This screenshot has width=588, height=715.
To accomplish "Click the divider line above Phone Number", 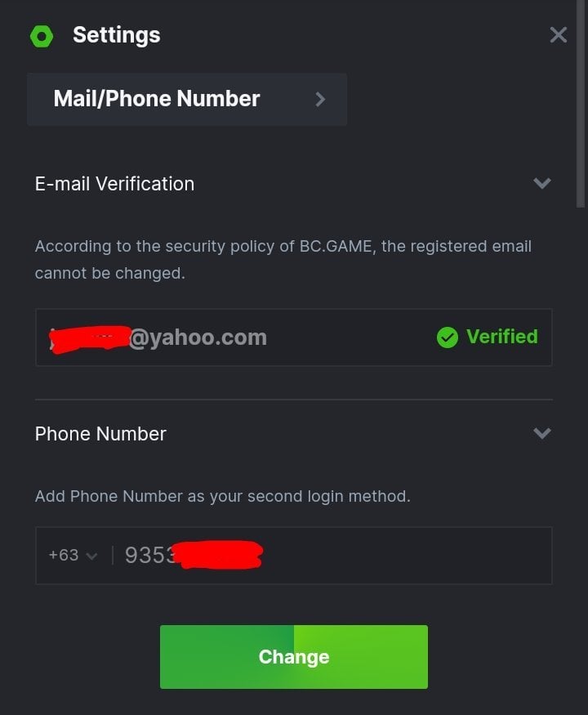I will tap(293, 400).
